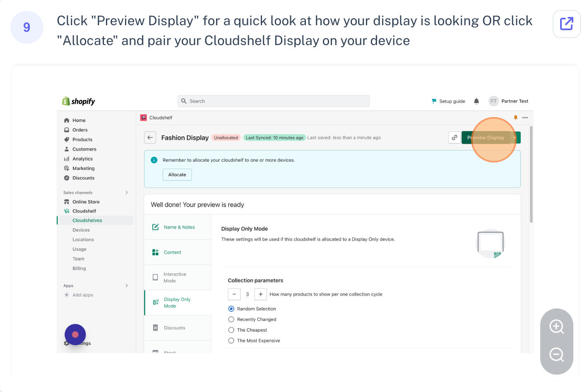
Task: Click the Name & Notes edit icon
Action: (156, 227)
